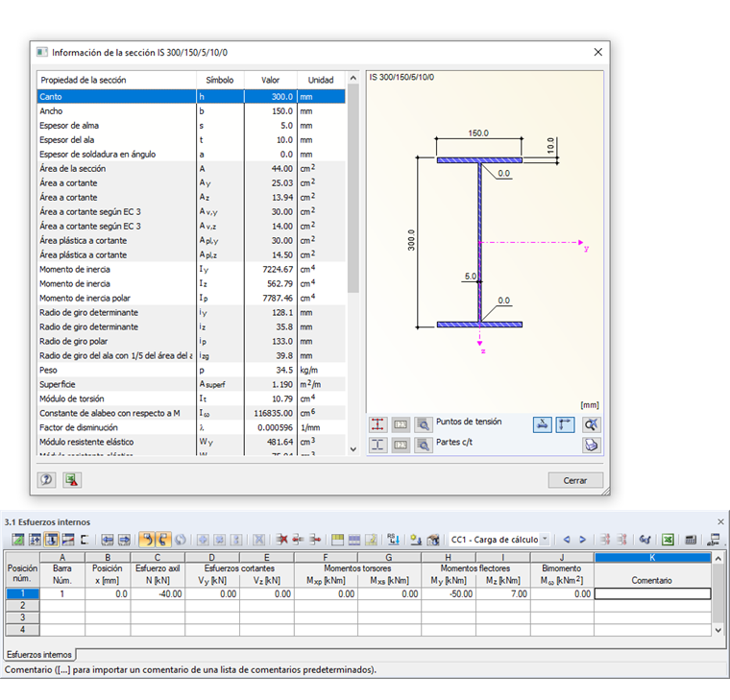Image resolution: width=730 pixels, height=700 pixels.
Task: Click My cell with value -50.00
Action: (449, 593)
